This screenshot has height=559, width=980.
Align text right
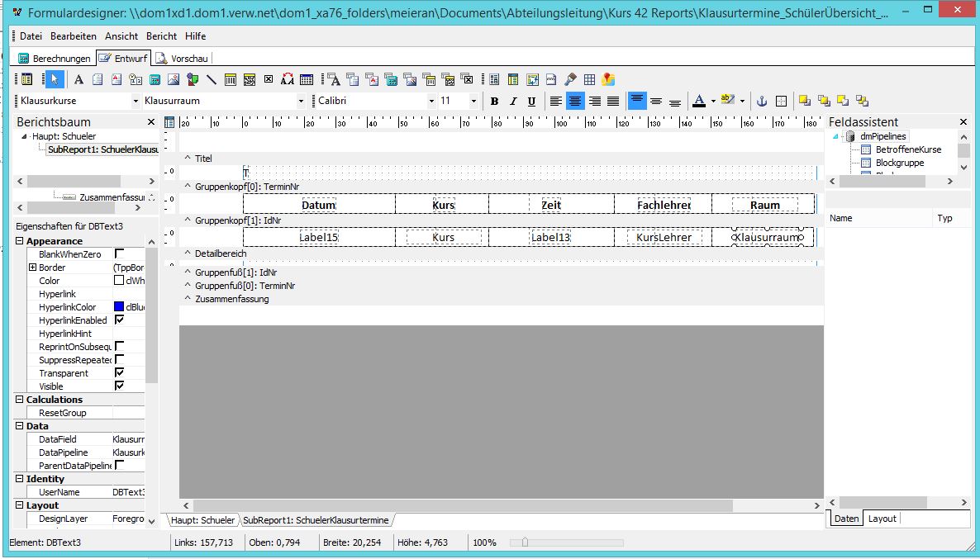(x=594, y=101)
